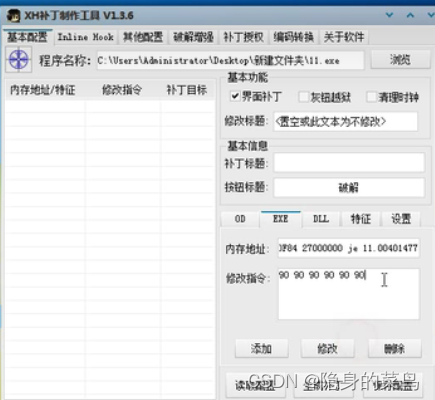This screenshot has width=435, height=400.
Task: Toggle the 清理时钟 checkbox
Action: (x=371, y=97)
